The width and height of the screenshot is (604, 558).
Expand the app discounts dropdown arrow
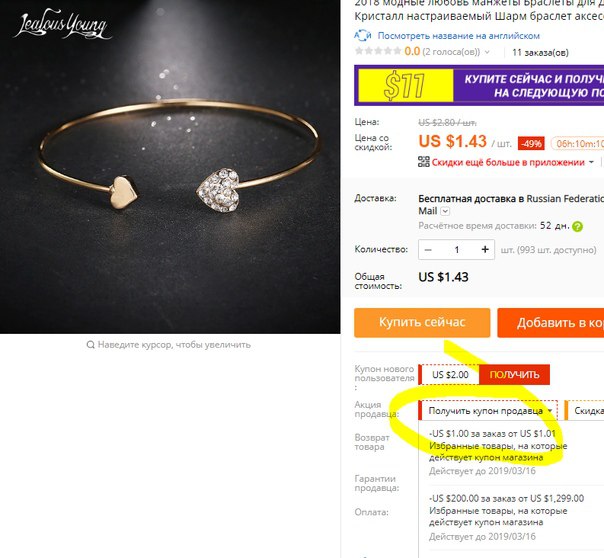point(591,162)
